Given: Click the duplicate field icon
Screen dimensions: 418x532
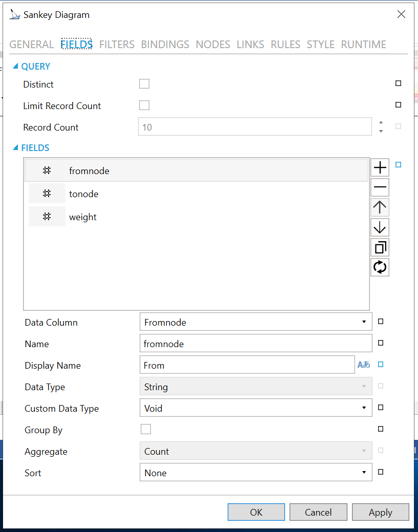Looking at the screenshot, I should 380,247.
